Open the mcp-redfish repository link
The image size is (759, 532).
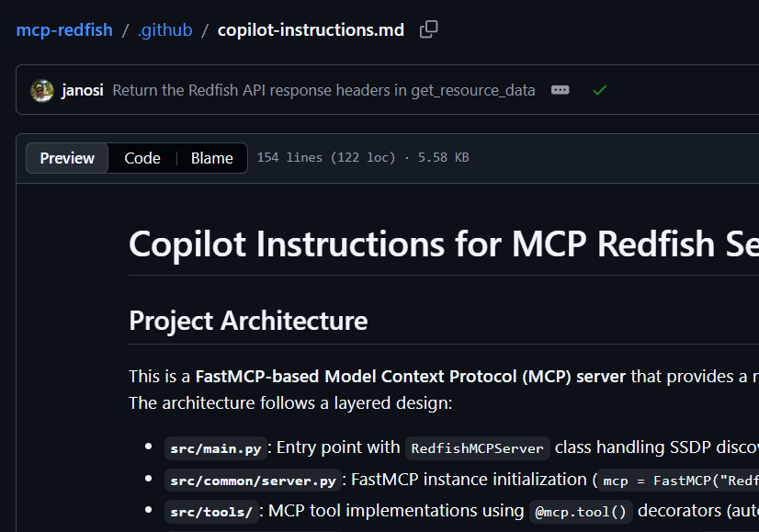pyautogui.click(x=63, y=28)
